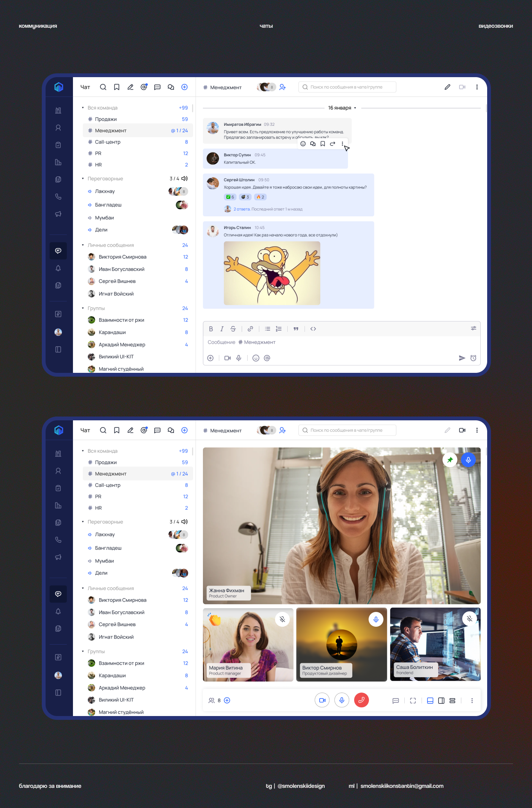Toggle the camera in the call control bar
The height and width of the screenshot is (808, 532).
pyautogui.click(x=322, y=700)
